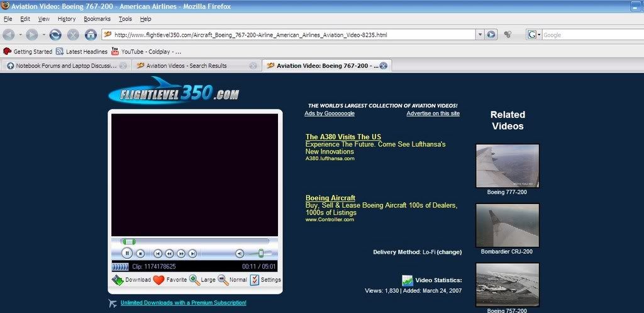
Task: Mute audio with the speaker button
Action: tap(240, 254)
